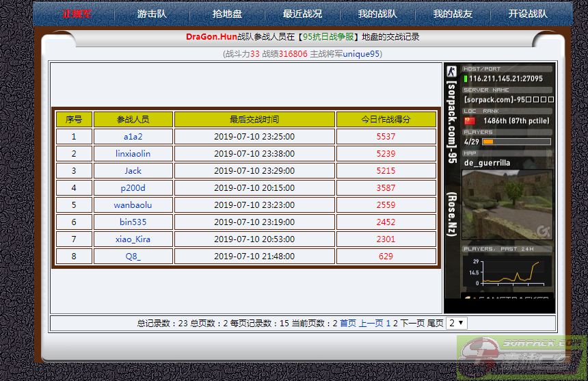The height and width of the screenshot is (381, 588).
Task: Open the page number dropdown
Action: click(456, 323)
